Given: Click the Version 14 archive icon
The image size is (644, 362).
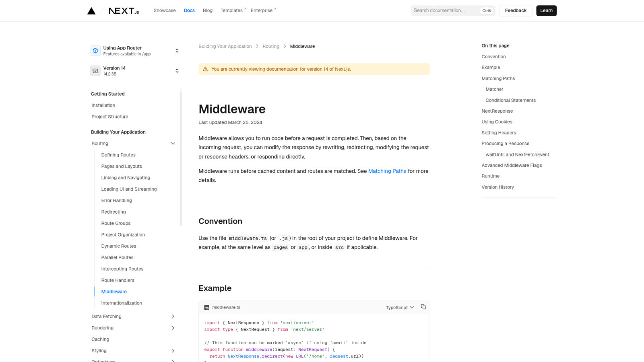Looking at the screenshot, I should [95, 71].
